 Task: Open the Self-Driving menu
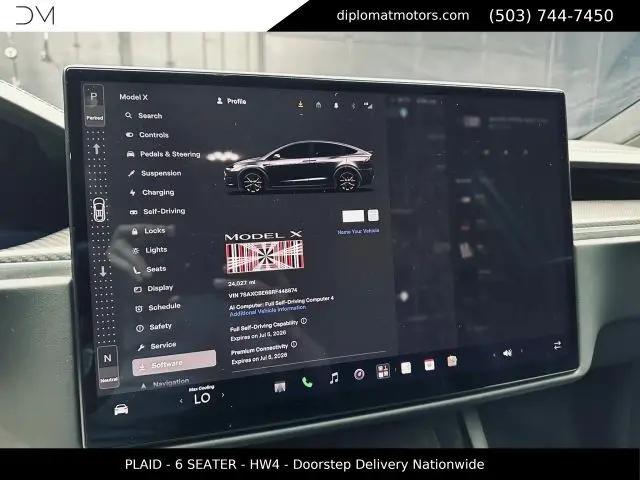(x=158, y=211)
